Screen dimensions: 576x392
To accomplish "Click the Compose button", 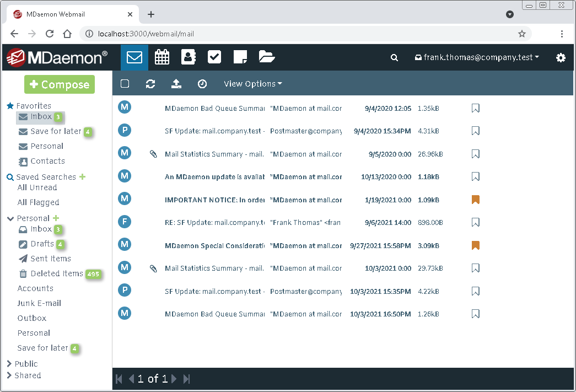I will (x=60, y=84).
